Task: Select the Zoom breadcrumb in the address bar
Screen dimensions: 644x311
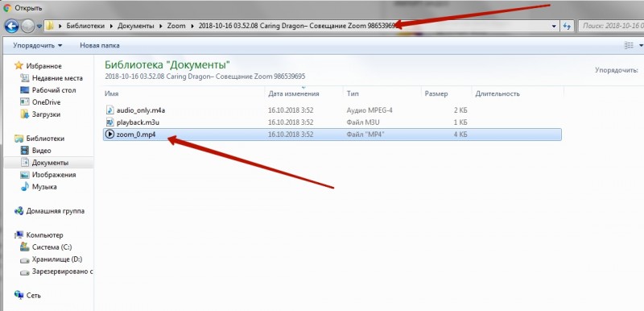Action: (175, 26)
